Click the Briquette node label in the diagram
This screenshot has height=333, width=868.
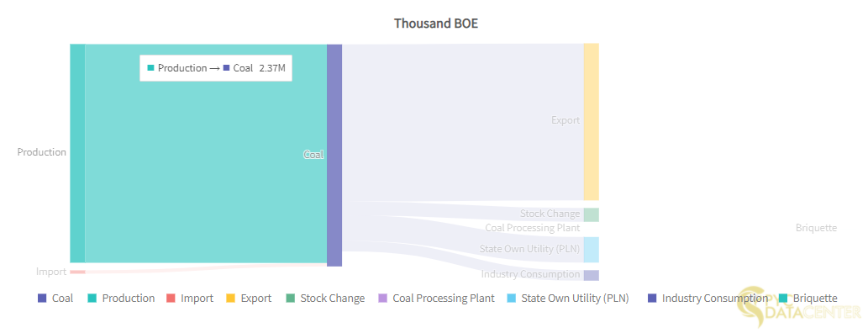click(817, 228)
